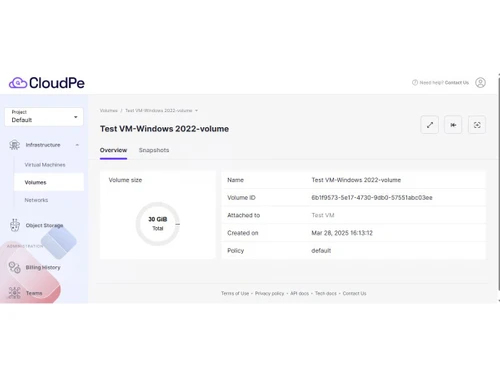Click the Billing History coins icon
Viewport: 500px width, 375px height.
pos(15,267)
